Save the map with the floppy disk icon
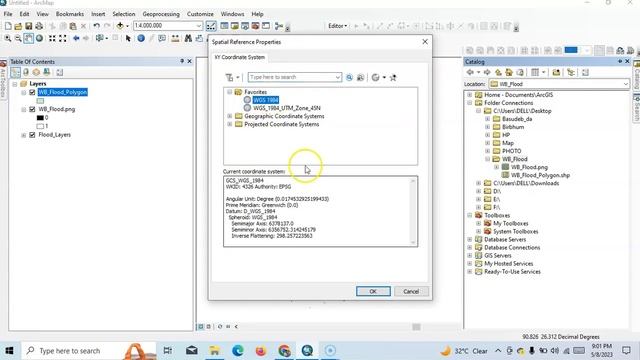Viewport: 640px width, 360px height. (29, 26)
